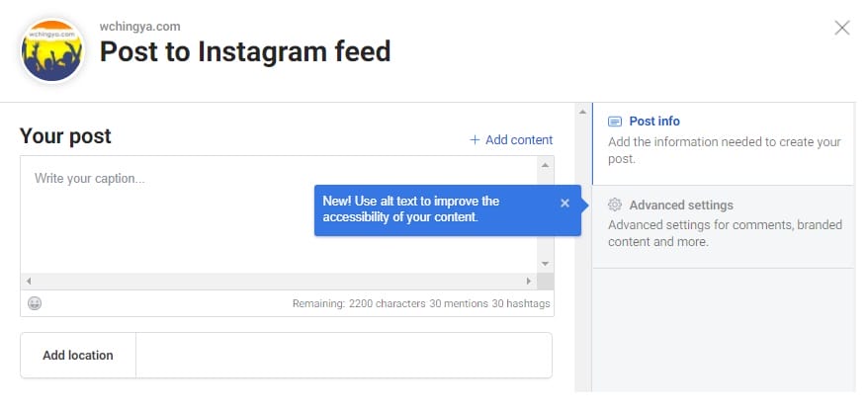This screenshot has width=868, height=411.
Task: Click the Advanced settings gear icon
Action: tap(615, 205)
